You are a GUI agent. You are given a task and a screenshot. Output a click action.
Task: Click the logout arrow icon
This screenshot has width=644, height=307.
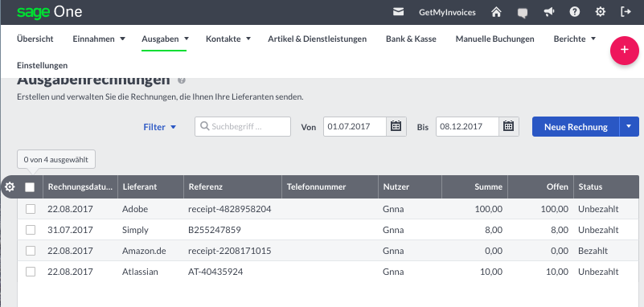[626, 12]
